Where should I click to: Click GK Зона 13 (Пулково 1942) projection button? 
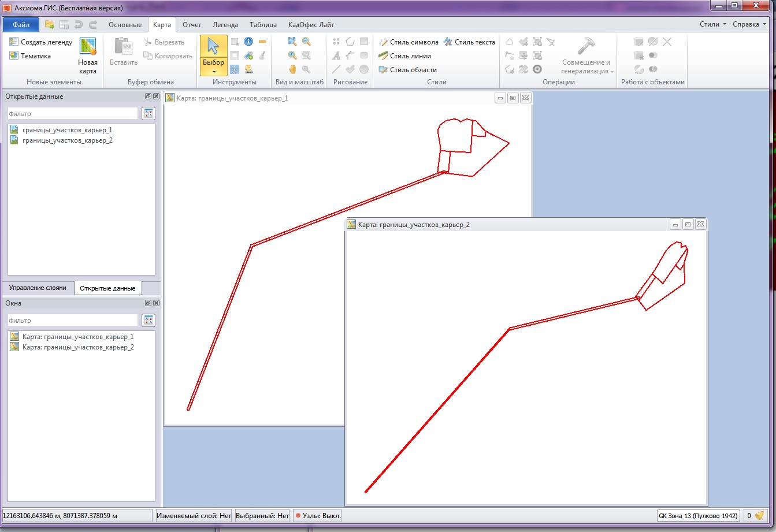pos(698,515)
